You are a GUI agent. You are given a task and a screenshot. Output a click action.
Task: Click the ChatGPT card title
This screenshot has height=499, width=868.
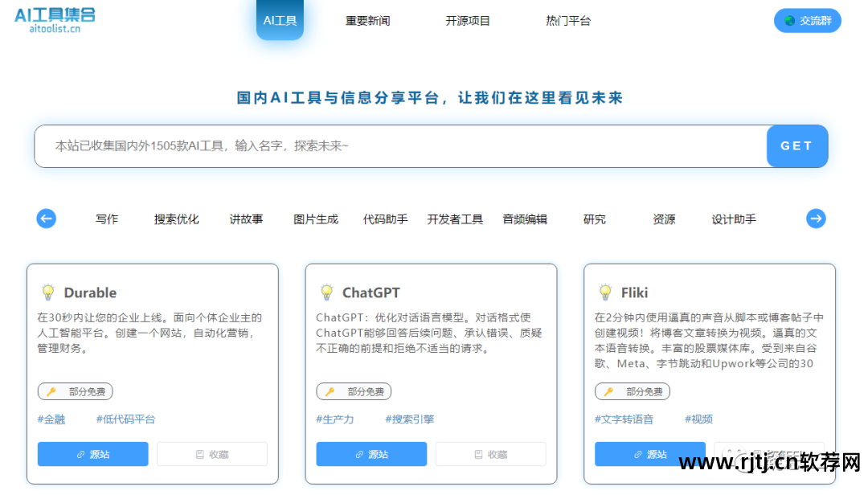pyautogui.click(x=371, y=292)
